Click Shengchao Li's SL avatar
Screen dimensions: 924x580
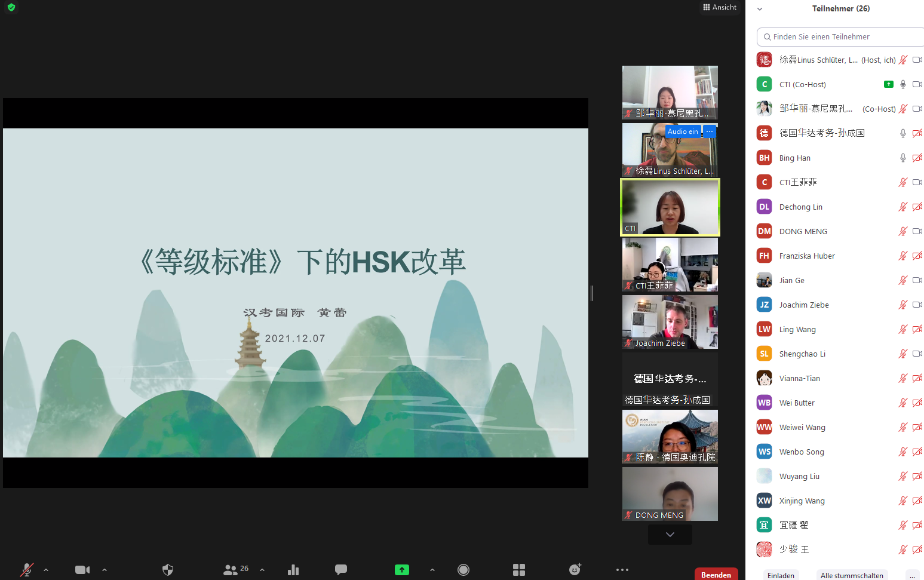tap(764, 354)
